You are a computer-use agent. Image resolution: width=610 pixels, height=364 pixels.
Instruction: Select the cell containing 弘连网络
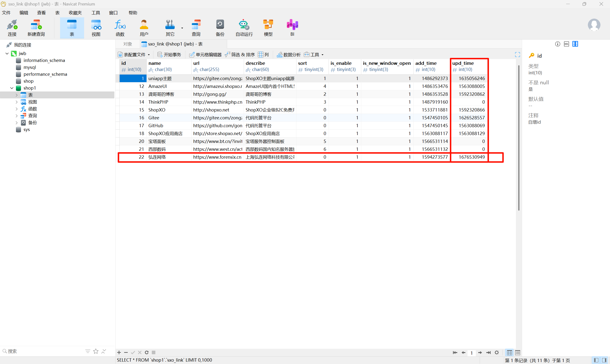169,157
